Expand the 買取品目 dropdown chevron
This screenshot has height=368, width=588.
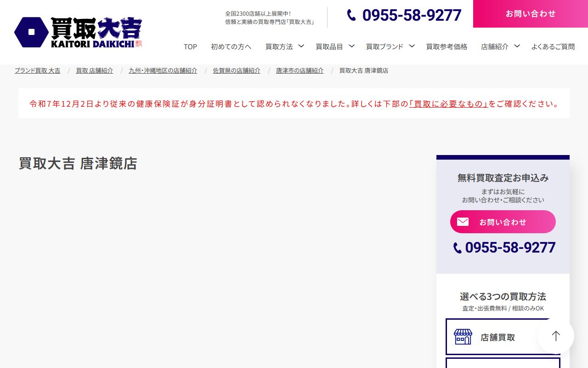[x=351, y=46]
